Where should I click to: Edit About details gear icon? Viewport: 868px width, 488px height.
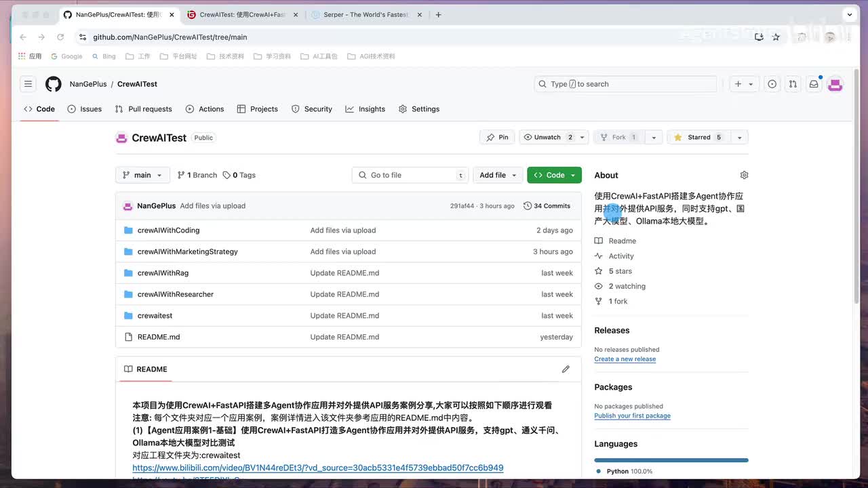(x=744, y=175)
